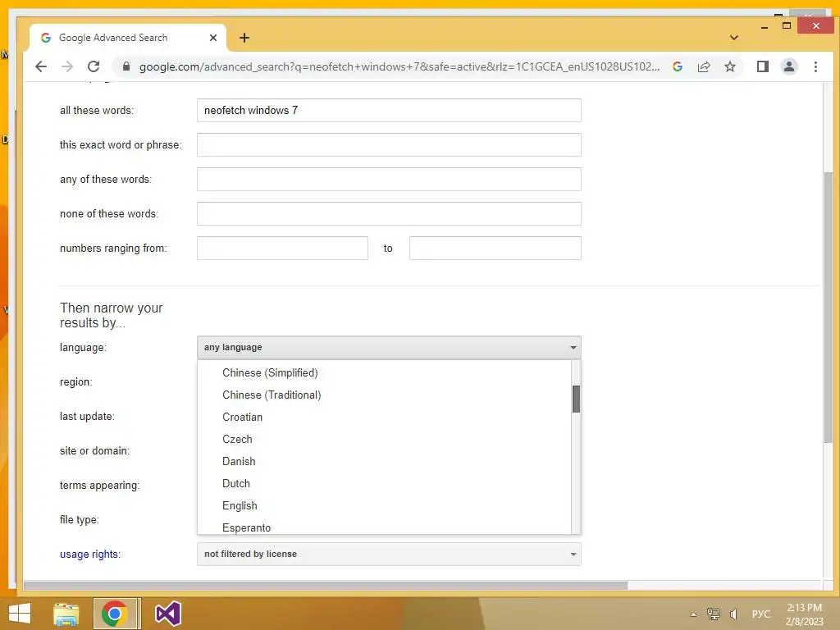Screen dimensions: 840x630
Task: Maximize the Chrome window
Action: [x=787, y=25]
